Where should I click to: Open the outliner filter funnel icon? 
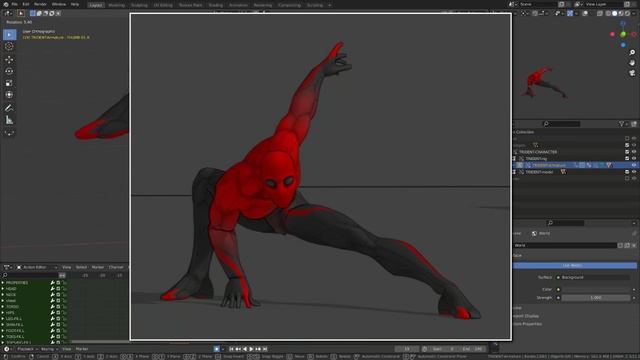point(621,124)
